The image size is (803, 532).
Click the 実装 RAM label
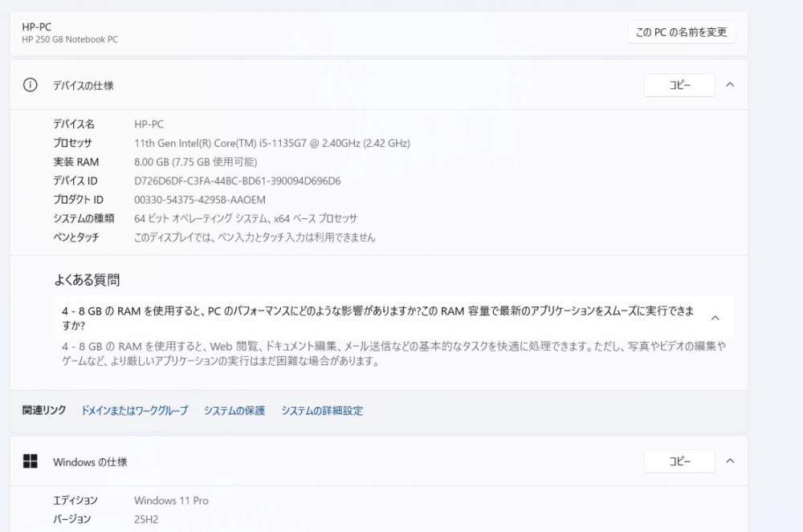[x=76, y=162]
